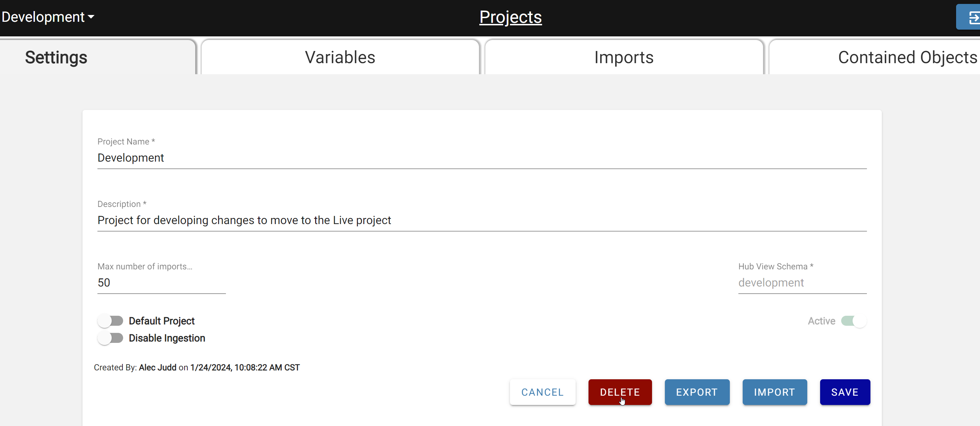The height and width of the screenshot is (426, 980).
Task: Toggle the Default Project switch
Action: click(x=110, y=321)
